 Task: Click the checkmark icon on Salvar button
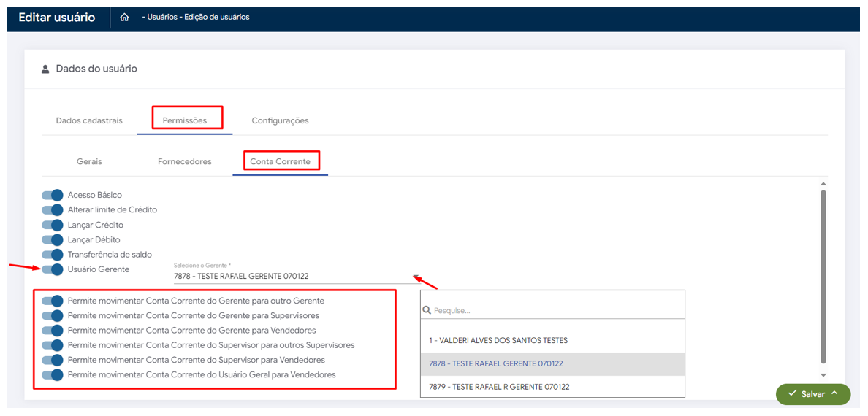(792, 393)
